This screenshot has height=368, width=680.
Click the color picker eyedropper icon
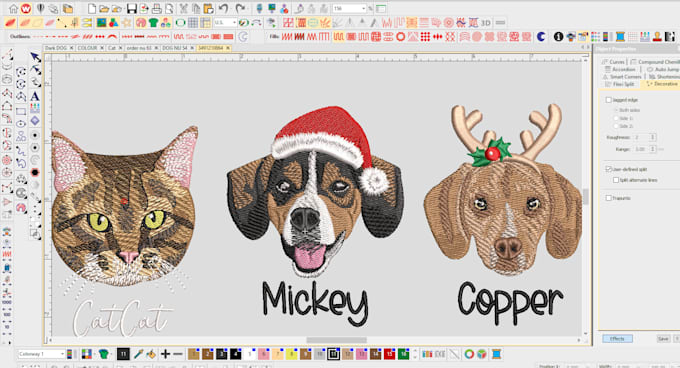138,354
